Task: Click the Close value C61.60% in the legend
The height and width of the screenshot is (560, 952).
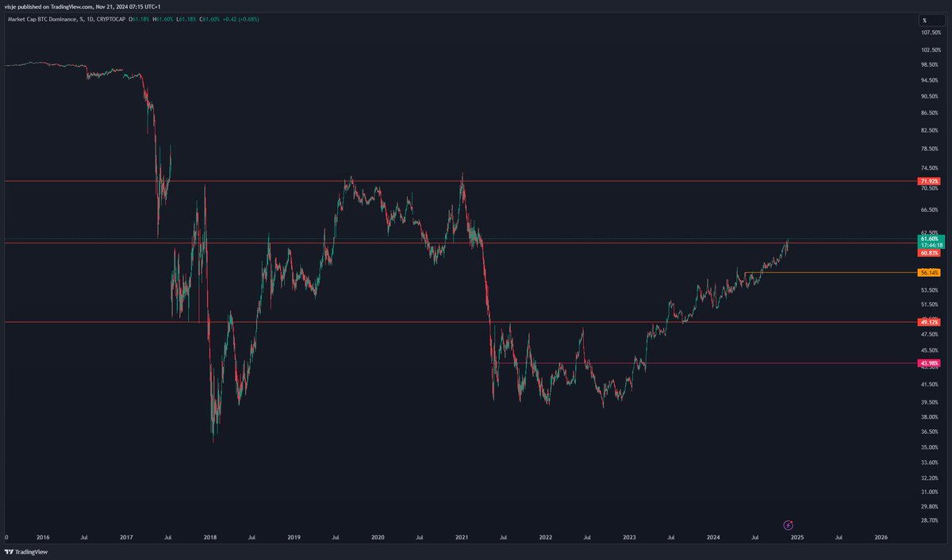Action: [210, 18]
